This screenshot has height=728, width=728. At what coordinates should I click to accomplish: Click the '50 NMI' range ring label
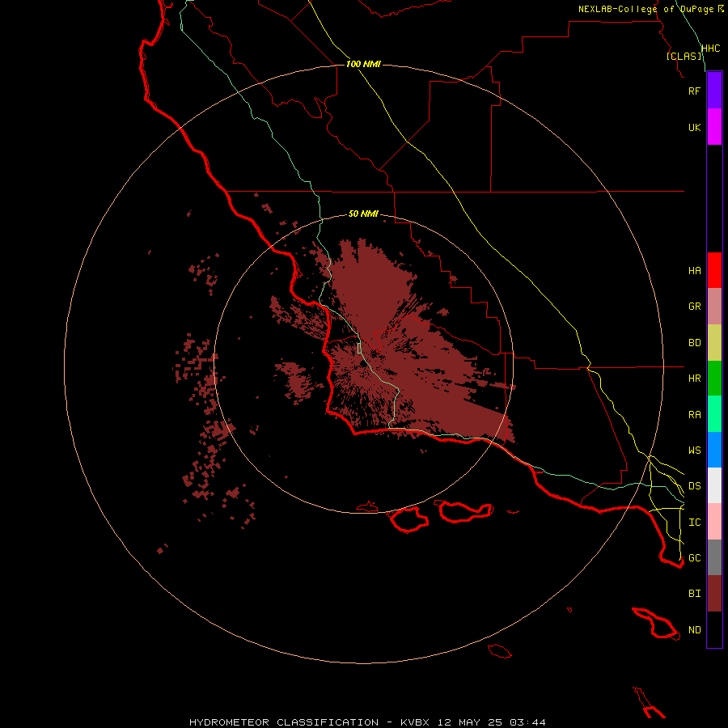click(x=363, y=214)
